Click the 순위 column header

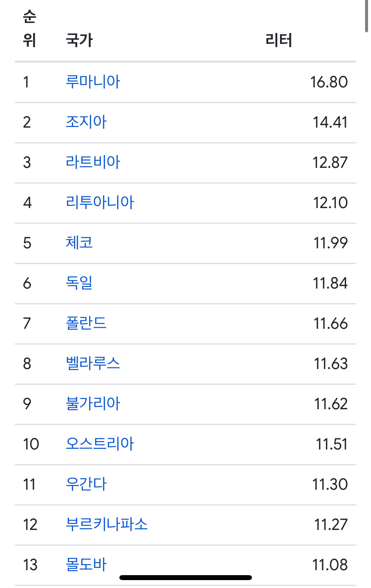tap(29, 29)
